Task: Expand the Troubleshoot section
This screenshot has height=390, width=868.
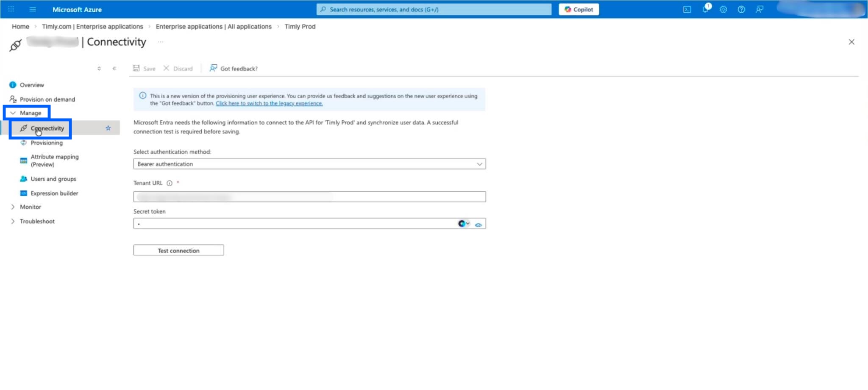Action: [x=33, y=221]
